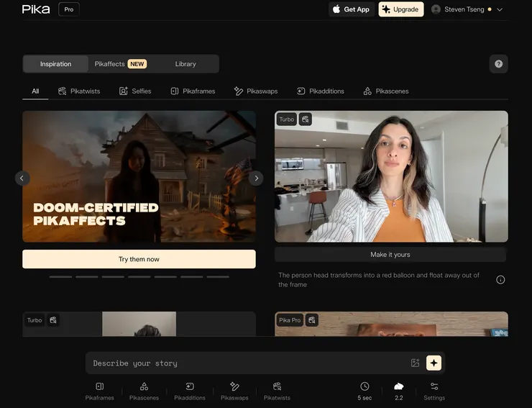Screen dimensions: 532x408
Task: Click the red balloon prompt text
Action: click(x=379, y=280)
